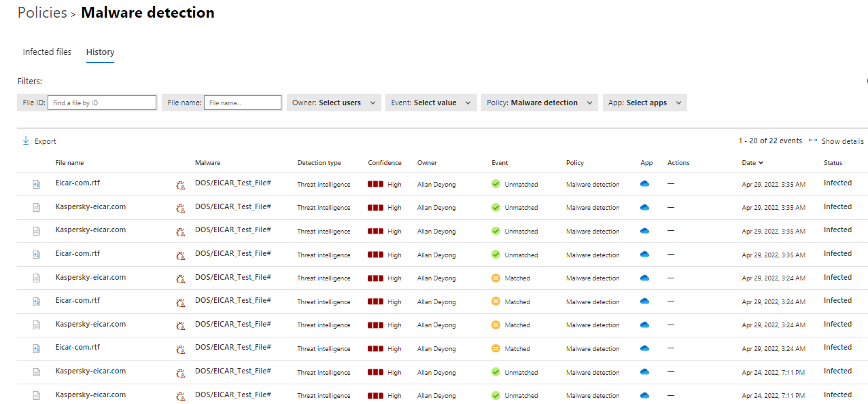The width and height of the screenshot is (868, 404).
Task: Click the document icon next to the second Kaspersky-eicar.com row
Action: point(35,231)
